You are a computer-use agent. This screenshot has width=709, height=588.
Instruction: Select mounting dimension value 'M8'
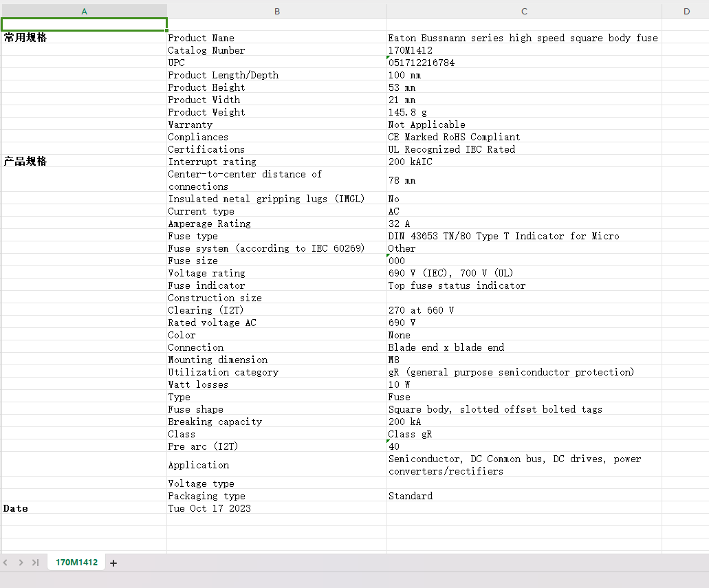tap(524, 360)
